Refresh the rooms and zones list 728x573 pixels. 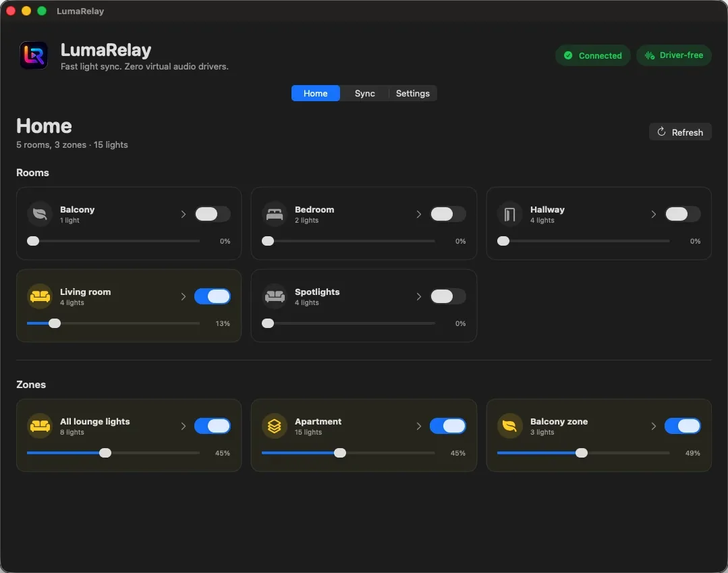click(680, 132)
